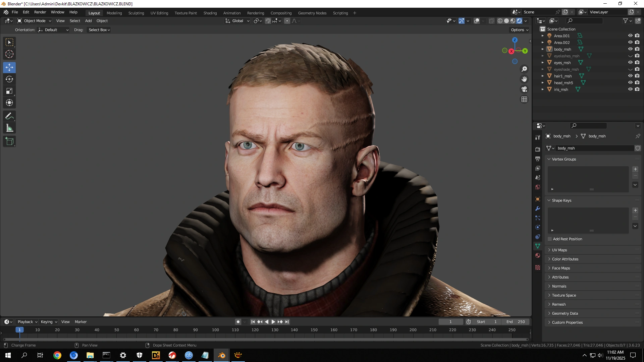Switch to the Sculpting workspace tab
The height and width of the screenshot is (362, 644).
coord(136,13)
